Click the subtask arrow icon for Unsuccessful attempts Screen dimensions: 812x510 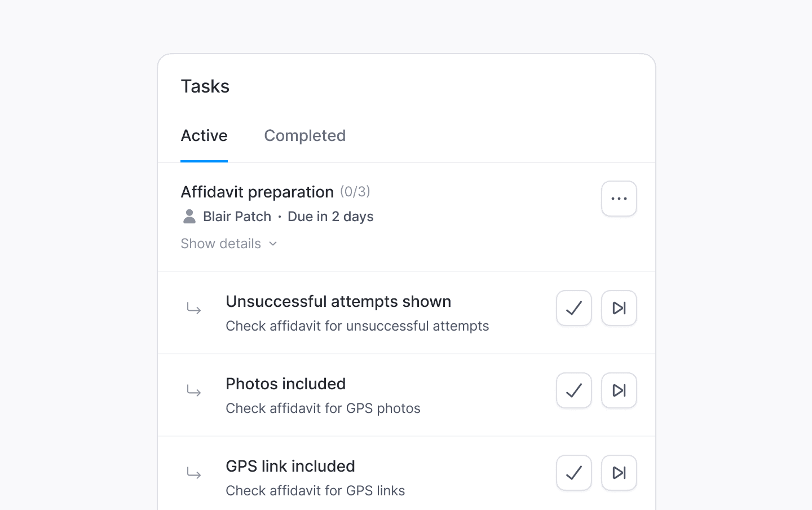pyautogui.click(x=194, y=309)
